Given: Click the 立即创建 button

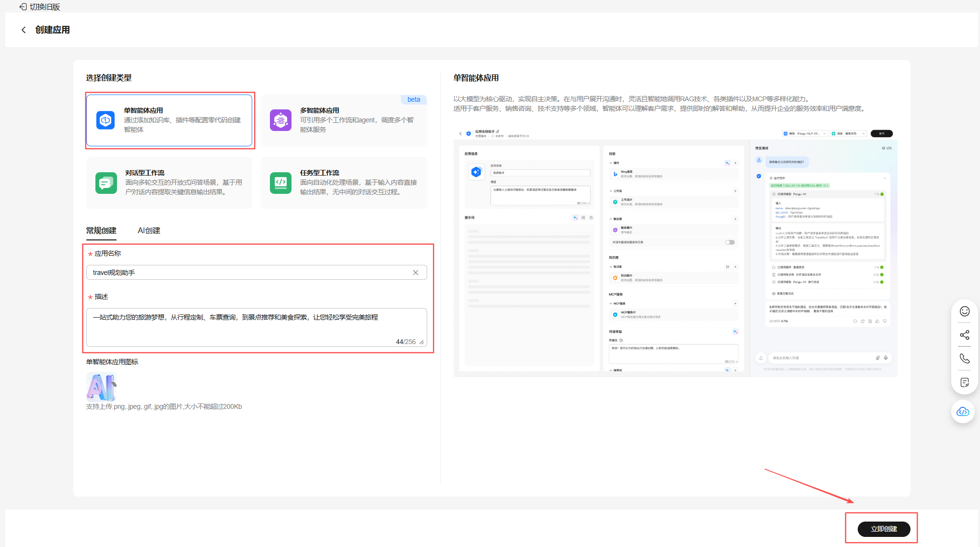Looking at the screenshot, I should [884, 529].
